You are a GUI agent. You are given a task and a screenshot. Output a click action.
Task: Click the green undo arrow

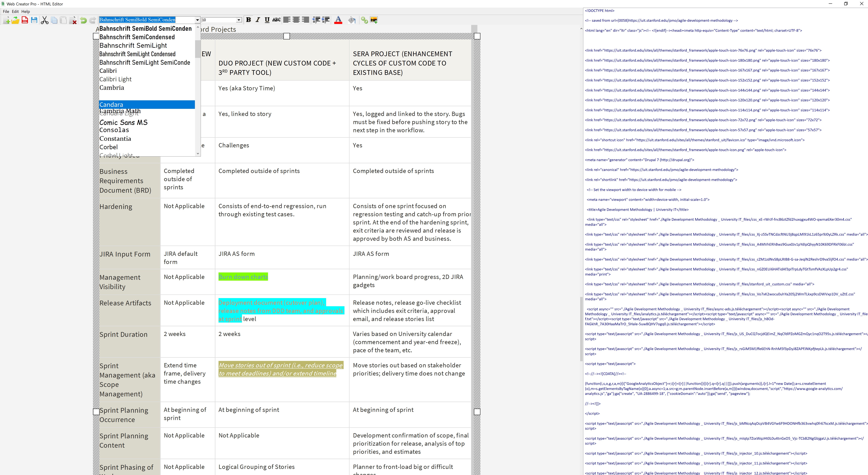(83, 20)
